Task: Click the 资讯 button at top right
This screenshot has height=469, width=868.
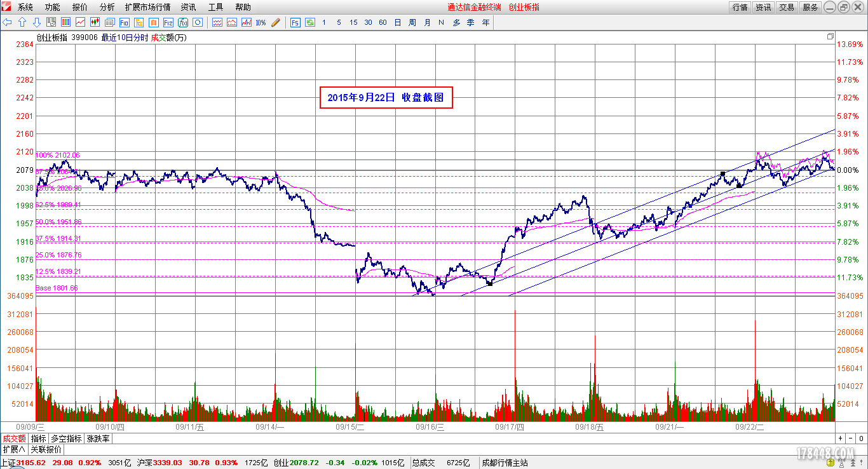Action: point(763,7)
